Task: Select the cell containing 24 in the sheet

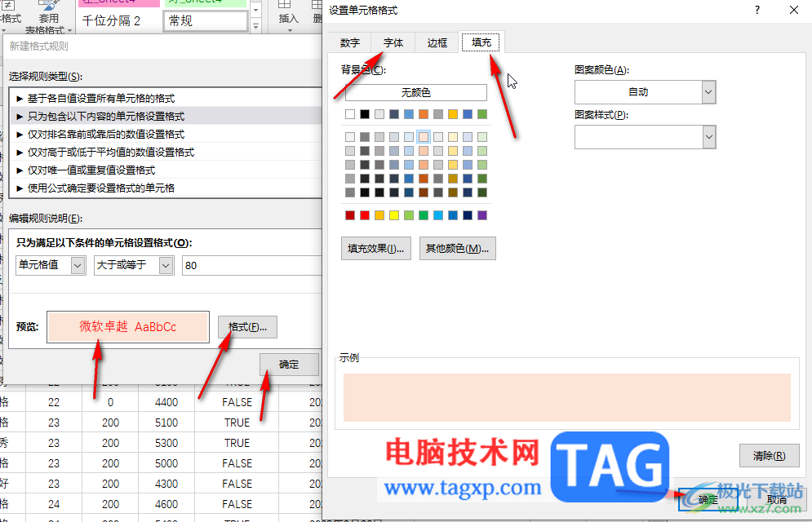Action: tap(54, 504)
